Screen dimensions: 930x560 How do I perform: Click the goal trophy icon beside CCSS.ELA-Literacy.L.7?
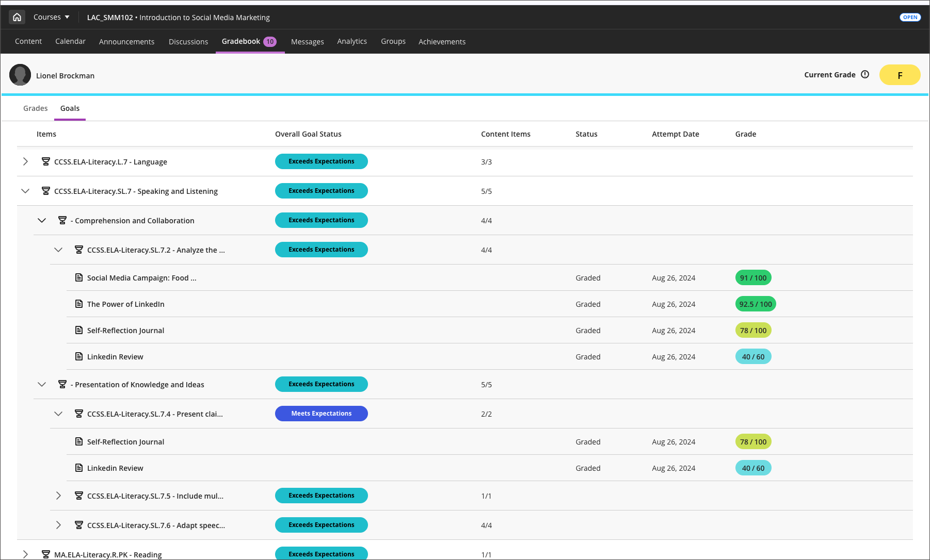[x=46, y=161]
